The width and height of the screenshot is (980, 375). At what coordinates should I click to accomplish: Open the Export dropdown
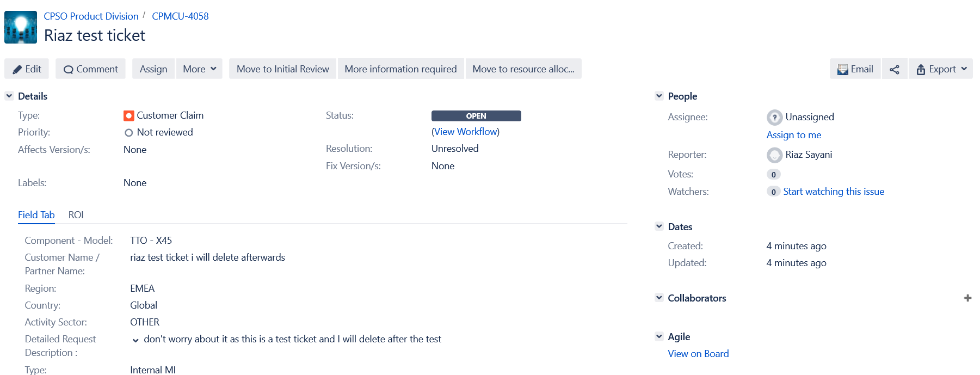941,69
